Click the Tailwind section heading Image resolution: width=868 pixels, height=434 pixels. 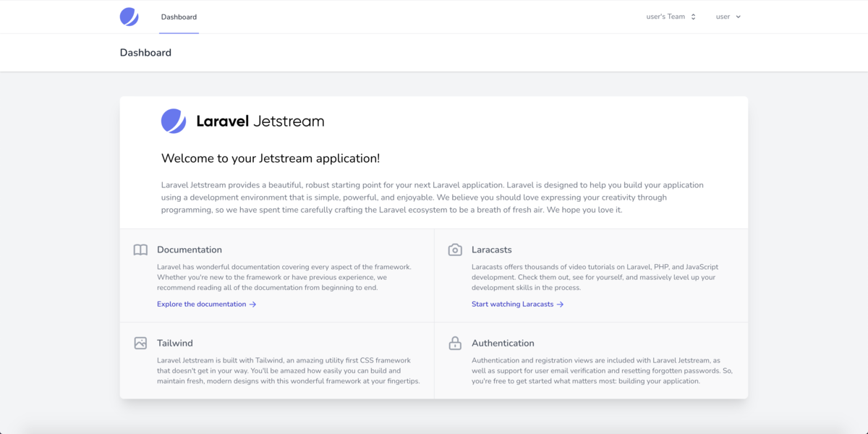point(175,343)
